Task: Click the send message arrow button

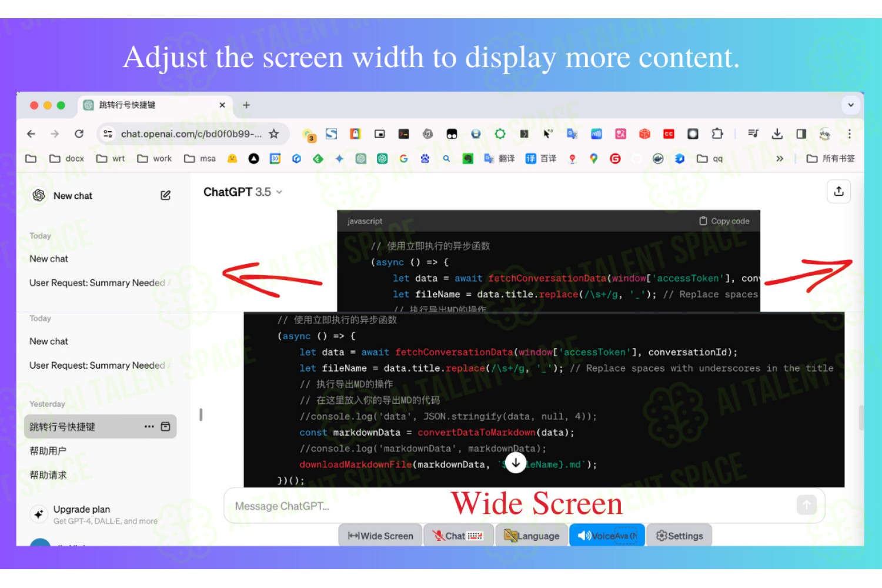Action: click(807, 505)
